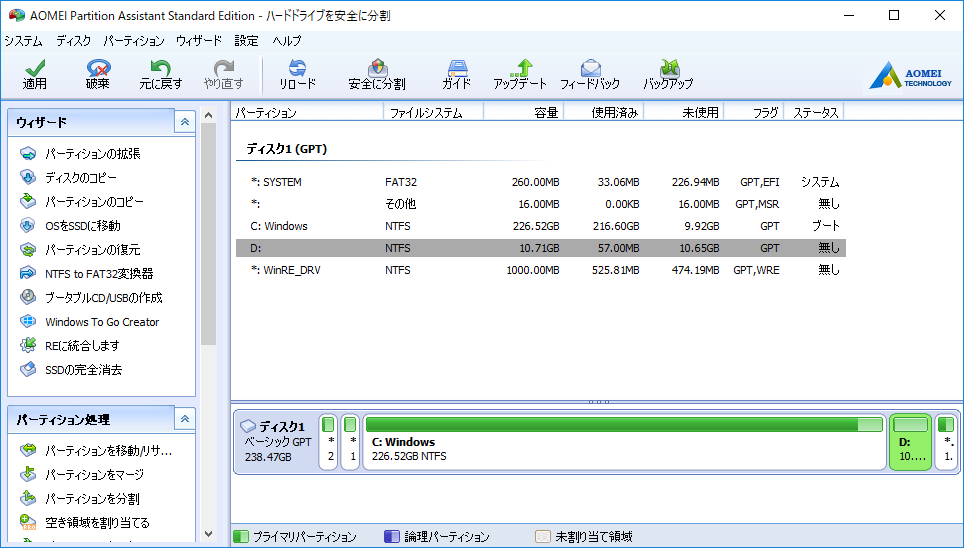964x548 pixels.
Task: Select the WinRE_DRV partition row
Action: coord(541,271)
